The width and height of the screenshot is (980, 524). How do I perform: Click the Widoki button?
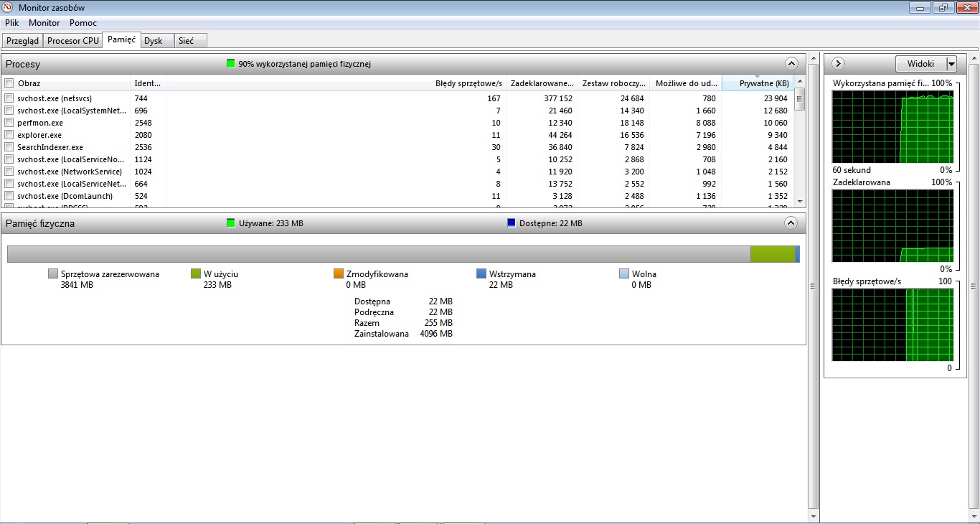[920, 64]
